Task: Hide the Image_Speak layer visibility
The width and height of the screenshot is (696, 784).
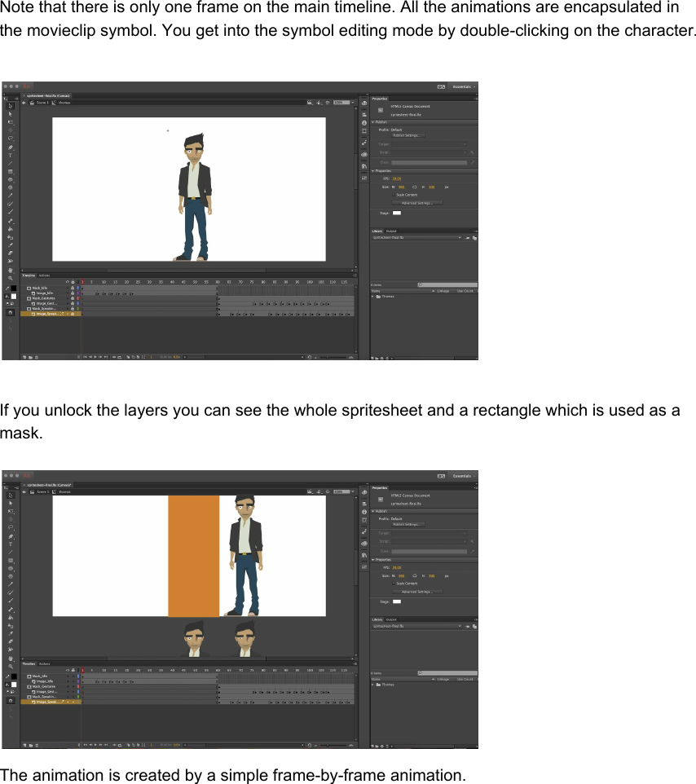Action: [x=68, y=314]
